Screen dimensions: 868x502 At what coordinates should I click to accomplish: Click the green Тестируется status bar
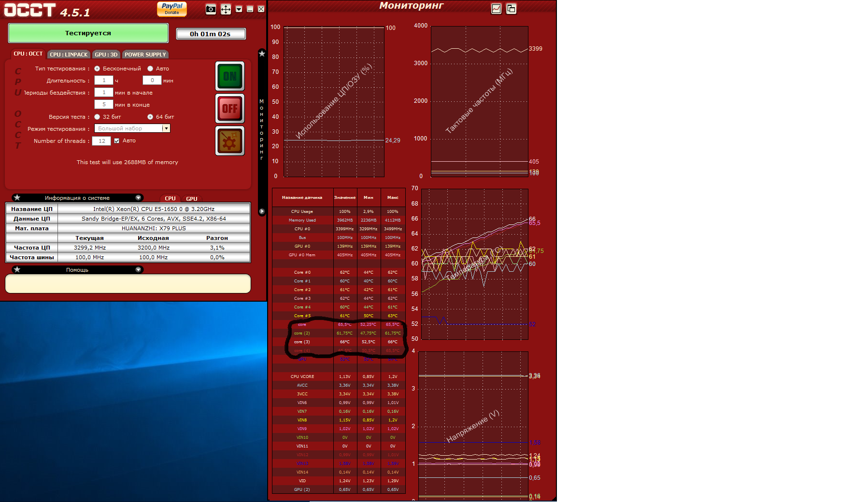tap(88, 33)
